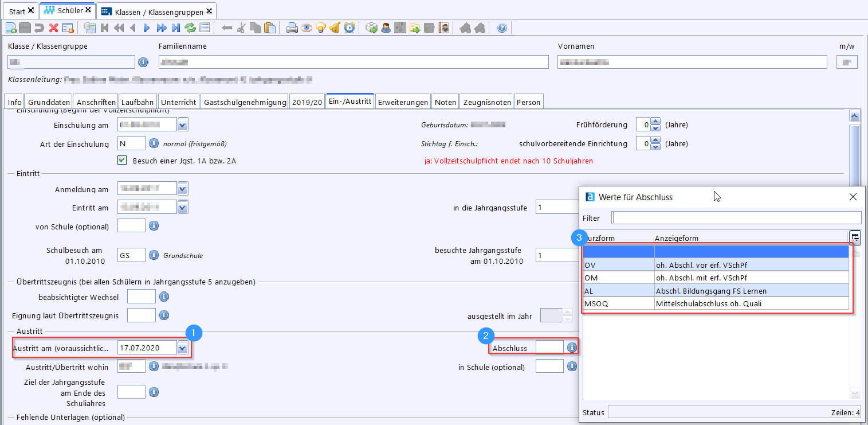Click the scissors Cut icon
This screenshot has height=425, width=868.
tap(241, 28)
